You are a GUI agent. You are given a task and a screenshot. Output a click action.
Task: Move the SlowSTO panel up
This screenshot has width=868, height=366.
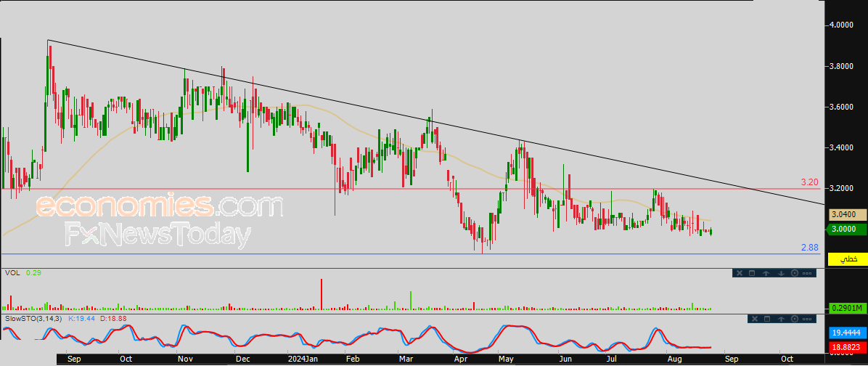tap(782, 319)
